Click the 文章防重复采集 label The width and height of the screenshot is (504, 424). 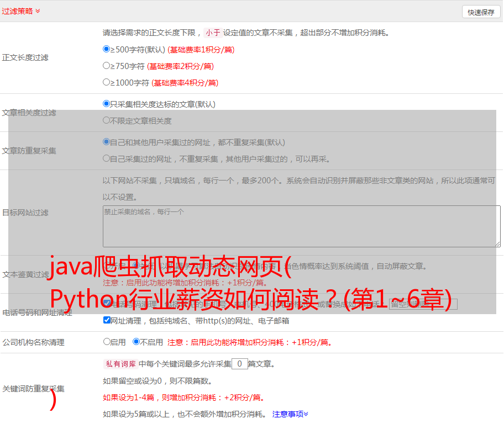29,151
